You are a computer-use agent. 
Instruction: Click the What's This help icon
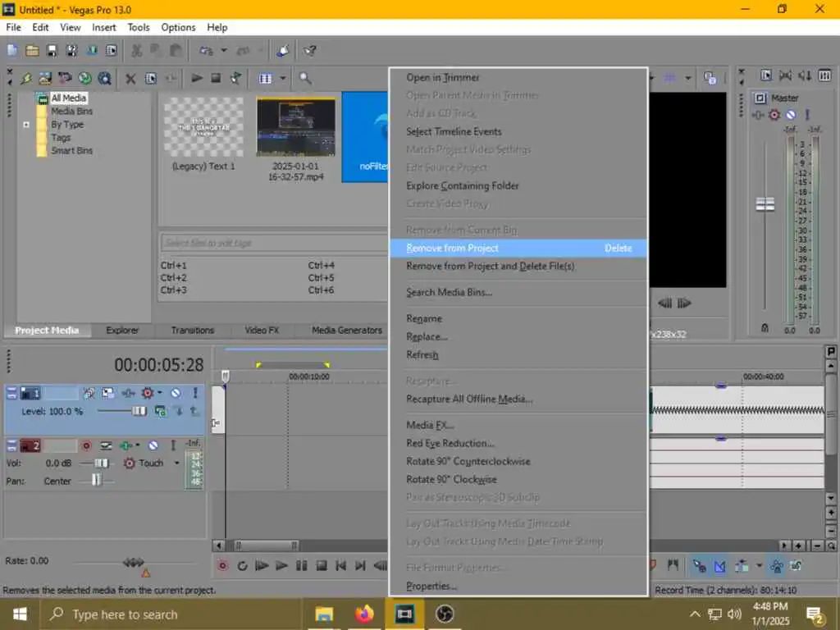pos(310,51)
